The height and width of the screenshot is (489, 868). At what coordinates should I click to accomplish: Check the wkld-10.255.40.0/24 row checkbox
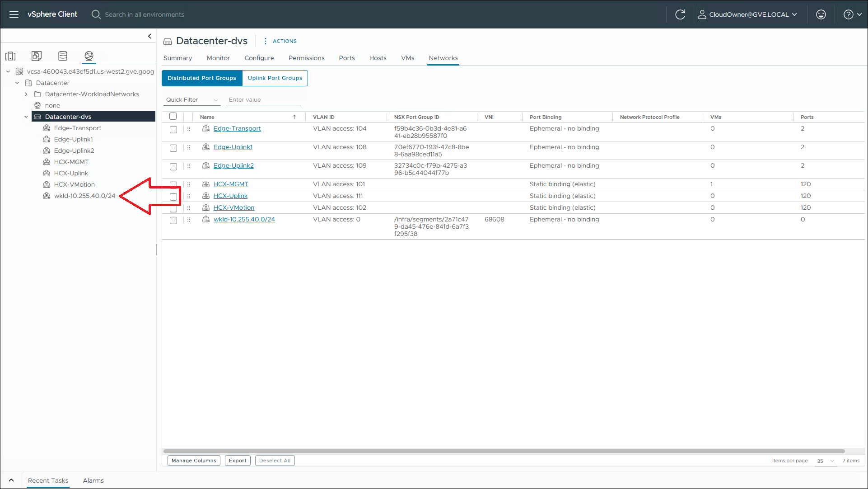173,221
